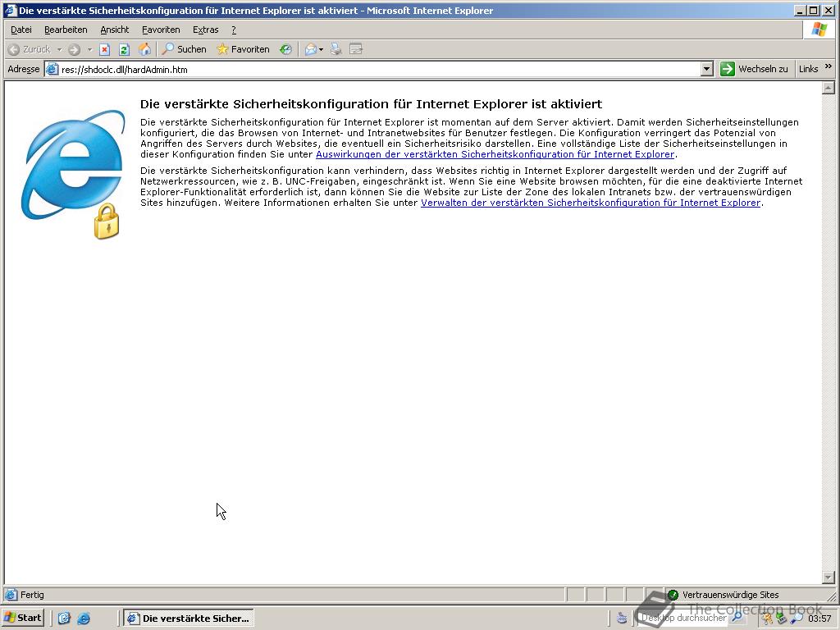The image size is (840, 630).
Task: Click the language bar keyboard icon on taskbar
Action: pyautogui.click(x=622, y=619)
